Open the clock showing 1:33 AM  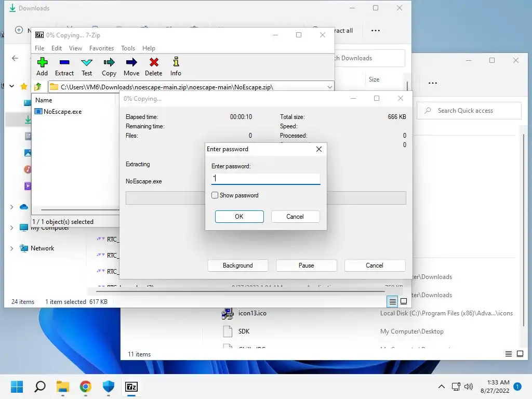pos(495,387)
